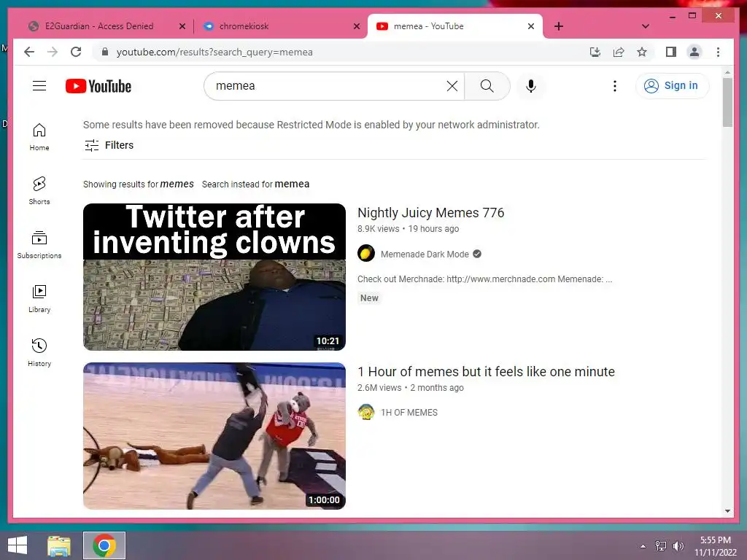Clear the search box with the X icon

click(x=452, y=86)
